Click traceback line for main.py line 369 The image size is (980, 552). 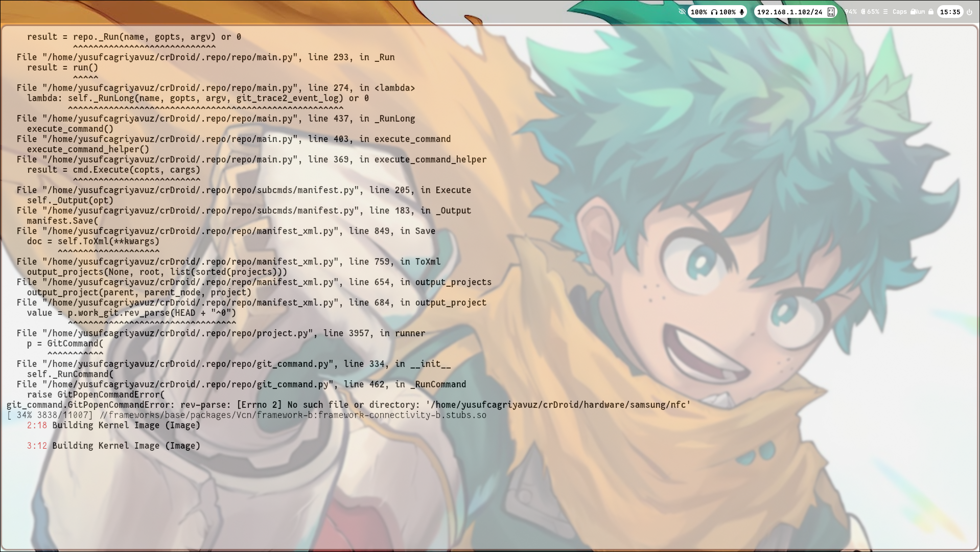coord(251,159)
